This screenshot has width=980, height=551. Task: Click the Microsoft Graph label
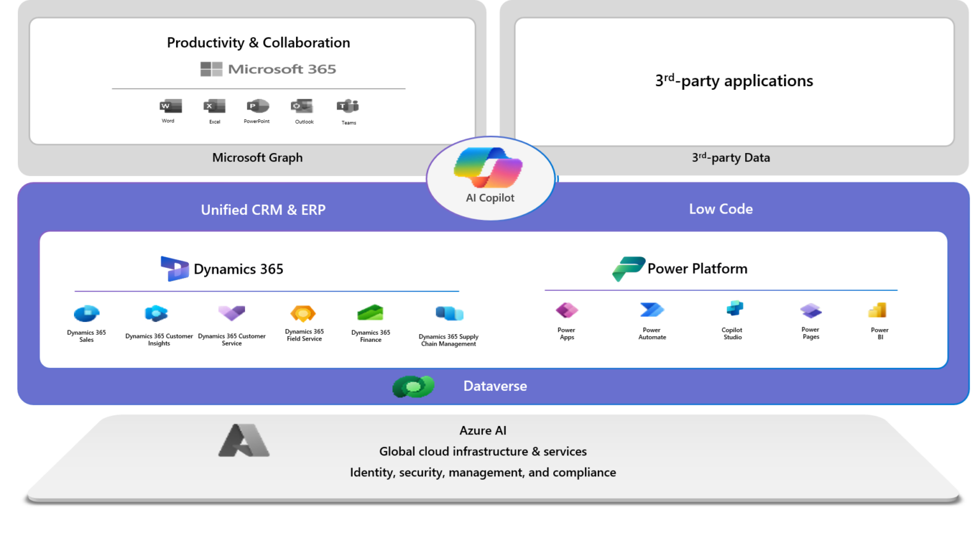[257, 158]
